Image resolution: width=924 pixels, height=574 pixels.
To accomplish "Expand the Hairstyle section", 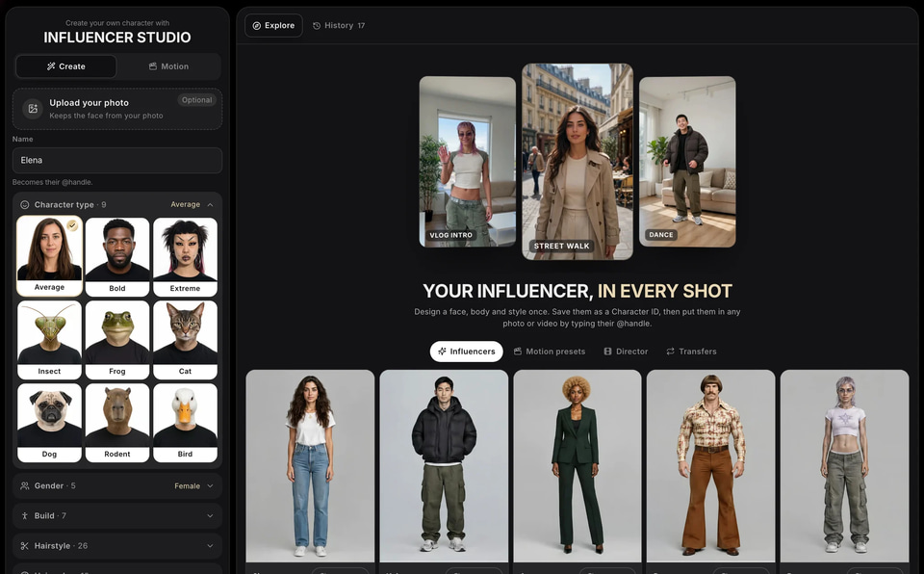I will tap(117, 546).
